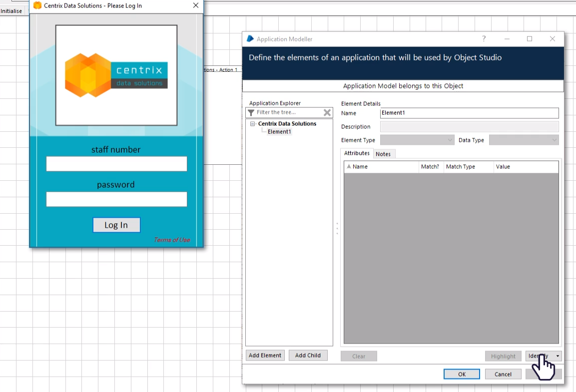This screenshot has height=392, width=576.
Task: Click the Match? column header
Action: 430,167
